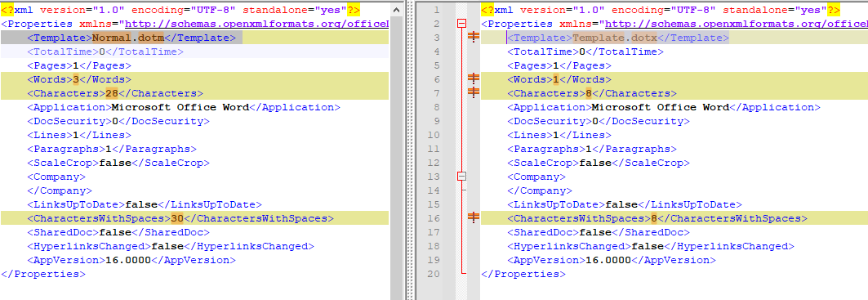Collapse the Properties fold marker on line 2
This screenshot has width=868, height=300.
point(461,24)
